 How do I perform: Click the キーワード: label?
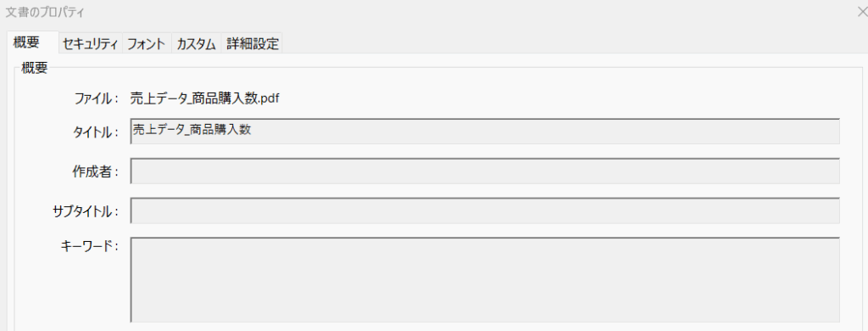pos(90,245)
